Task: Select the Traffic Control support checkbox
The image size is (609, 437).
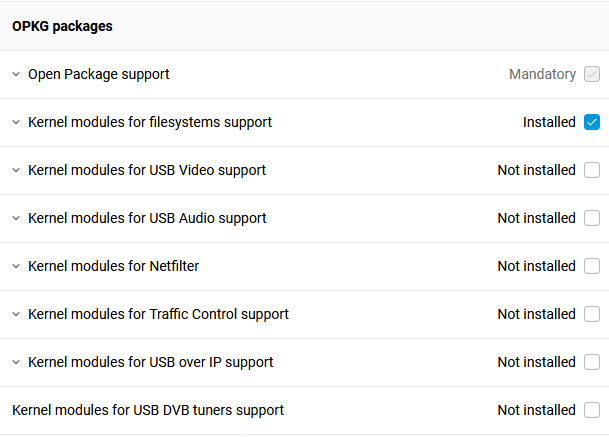Action: point(592,314)
